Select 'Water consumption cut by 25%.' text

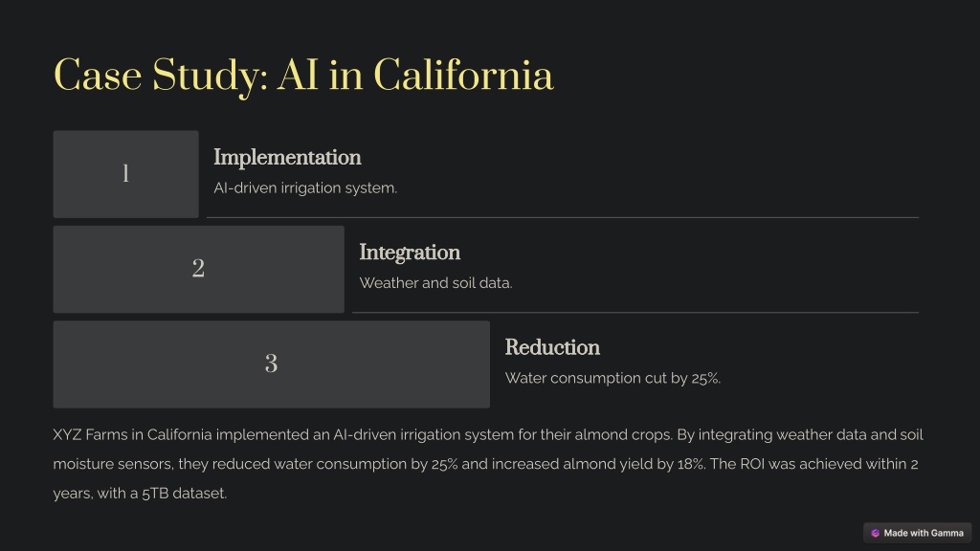612,378
